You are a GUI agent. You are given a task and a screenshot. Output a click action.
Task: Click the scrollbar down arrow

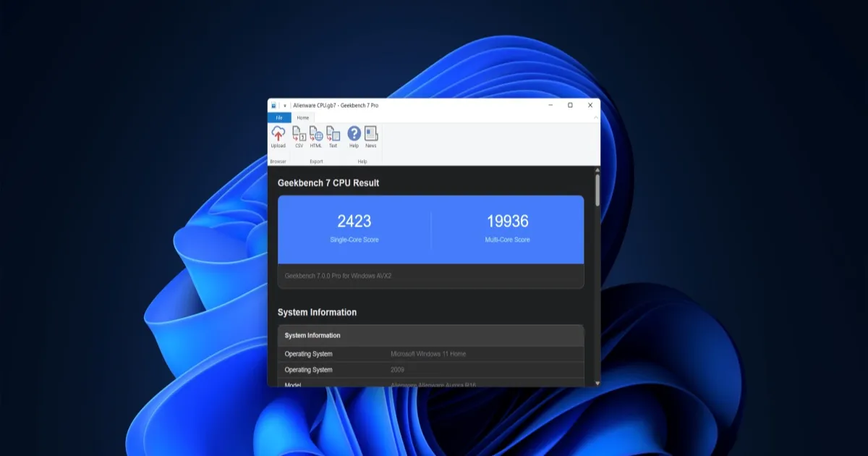pos(597,382)
